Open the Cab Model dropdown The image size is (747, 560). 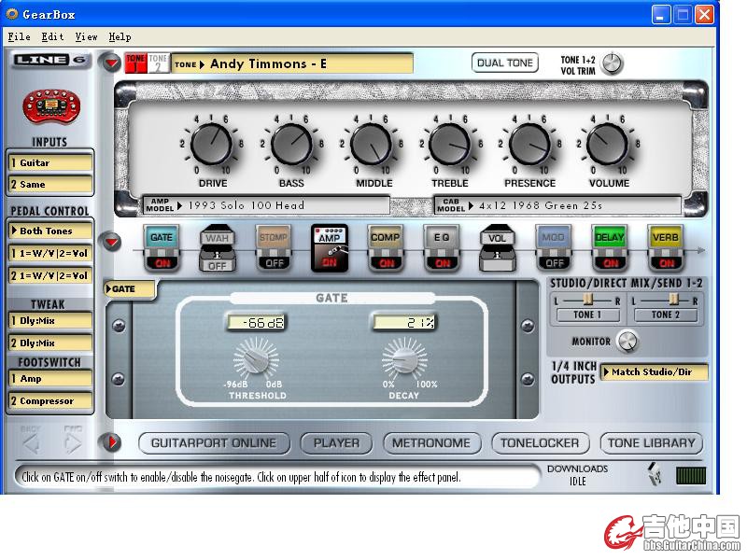[557, 205]
